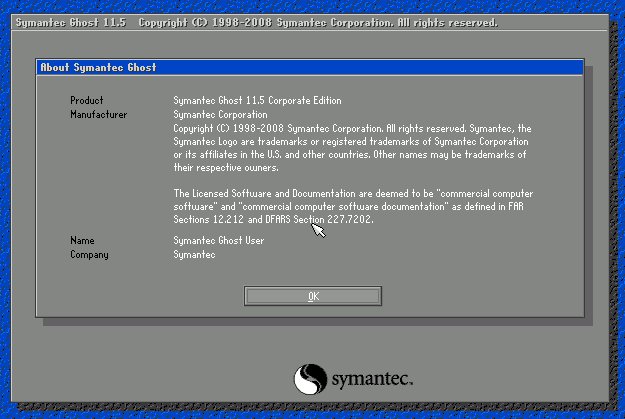This screenshot has height=419, width=625.
Task: Select the Product label
Action: 86,100
